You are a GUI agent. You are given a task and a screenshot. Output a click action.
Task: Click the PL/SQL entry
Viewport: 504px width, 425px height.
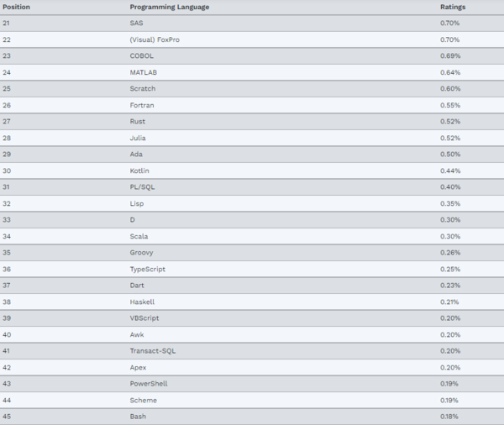[143, 186]
